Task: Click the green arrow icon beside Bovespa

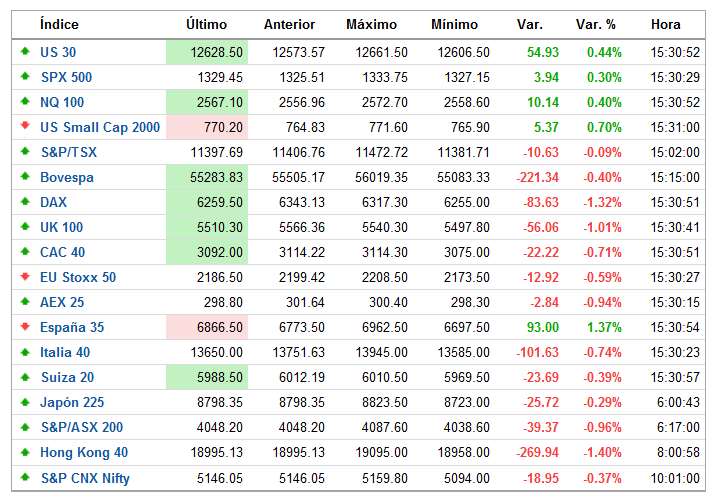Action: point(25,177)
